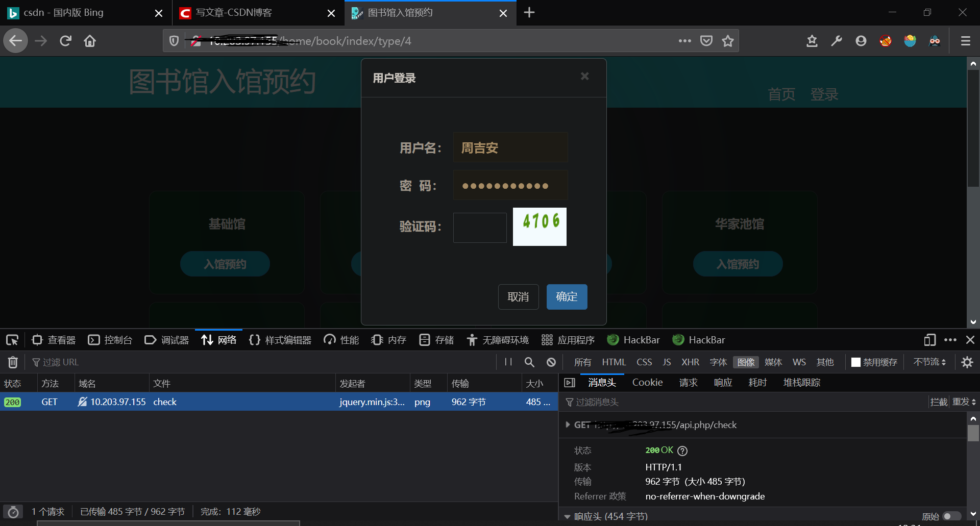Expand the GET request URL section
Viewport: 980px width, 526px height.
(568, 424)
